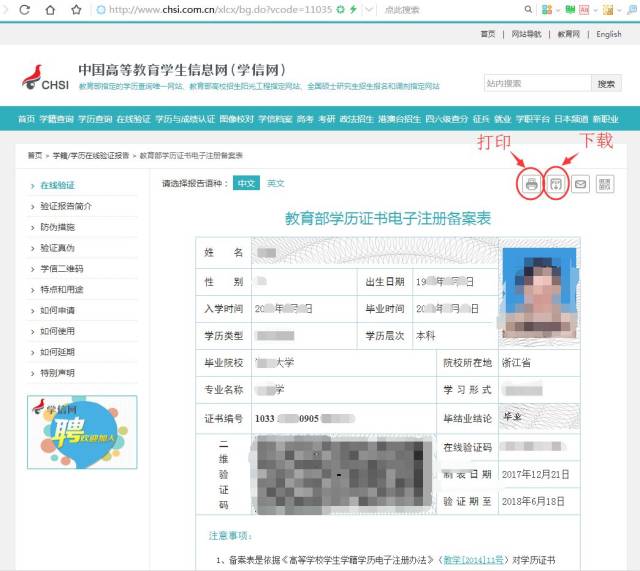Click the 搜索 button
The image size is (640, 571).
[x=606, y=84]
